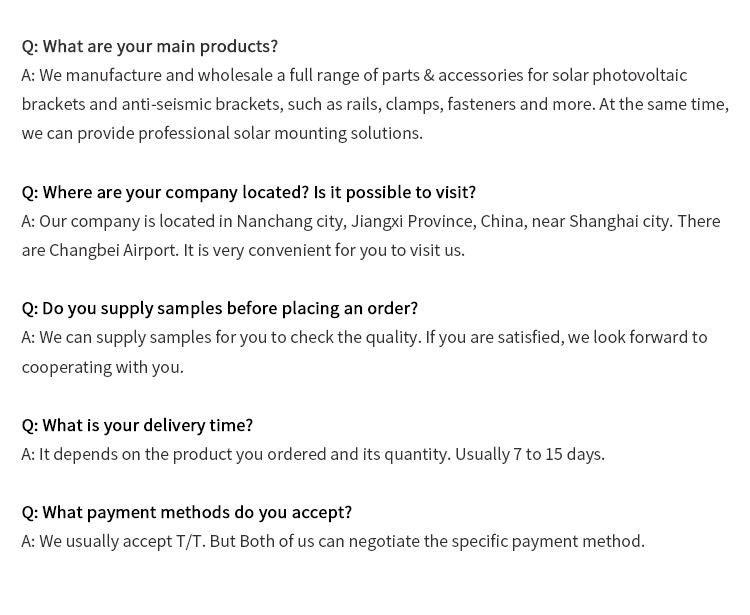The image size is (750, 615).
Task: Click 'Changbei Airport' text
Action: click(113, 251)
